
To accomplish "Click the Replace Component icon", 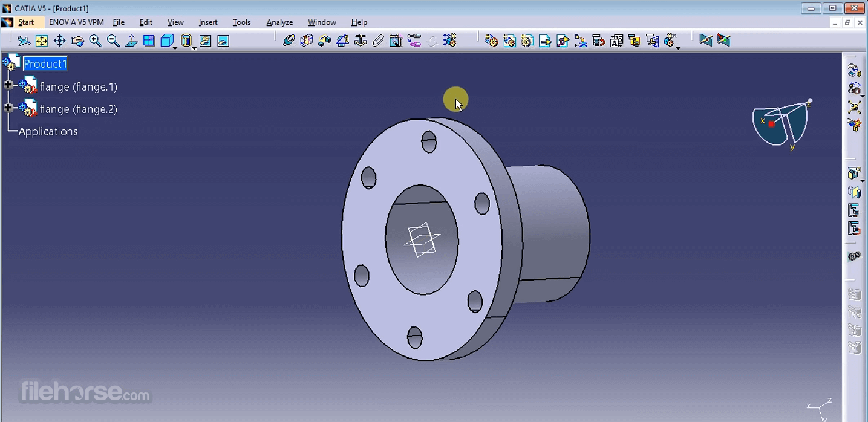I will [581, 41].
